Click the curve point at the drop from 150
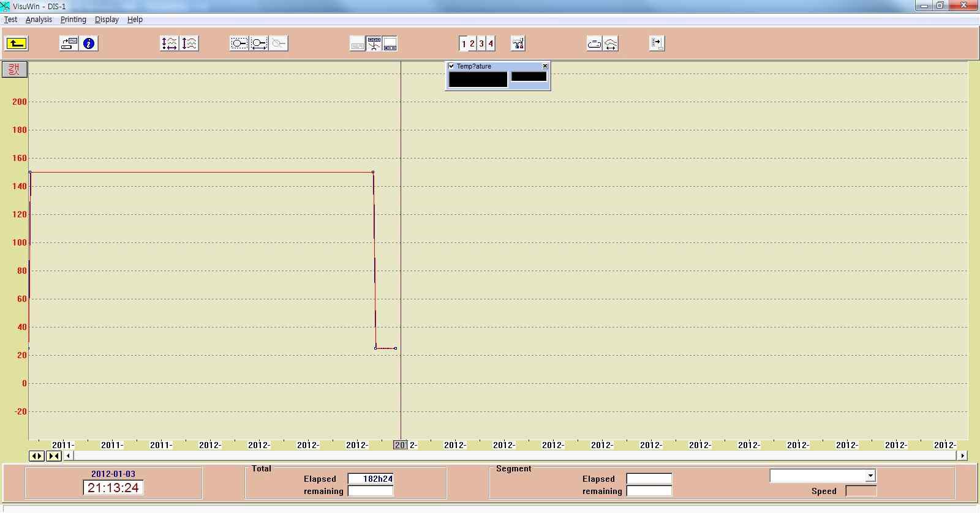This screenshot has height=513, width=980. 373,172
